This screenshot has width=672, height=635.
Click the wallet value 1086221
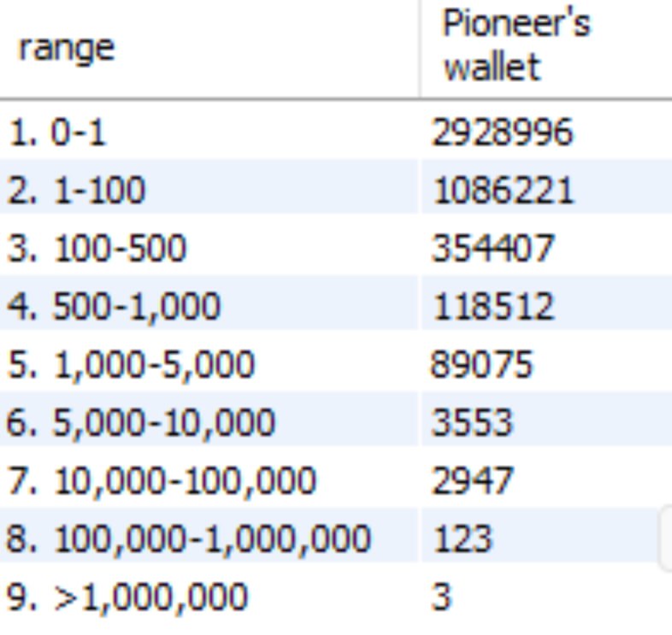coord(503,190)
